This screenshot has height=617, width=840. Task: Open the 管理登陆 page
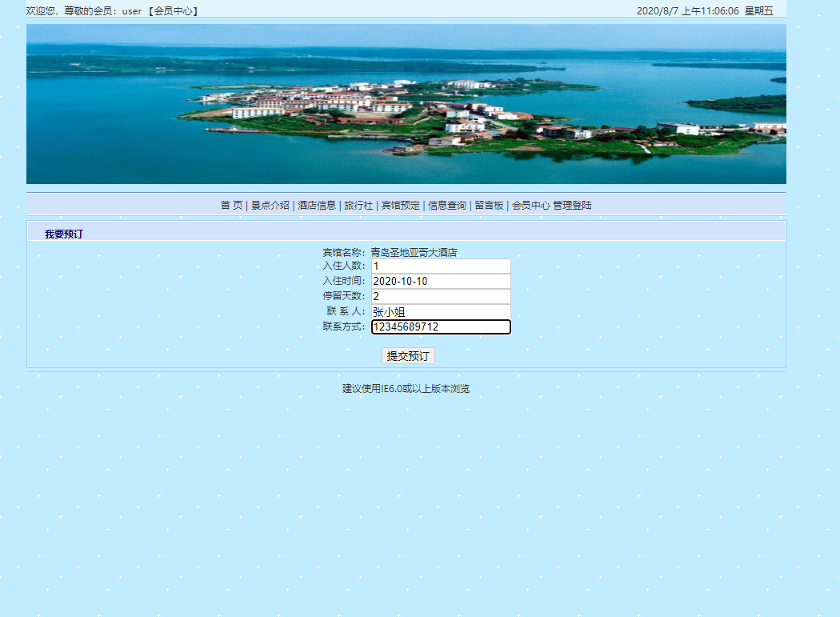pyautogui.click(x=573, y=205)
